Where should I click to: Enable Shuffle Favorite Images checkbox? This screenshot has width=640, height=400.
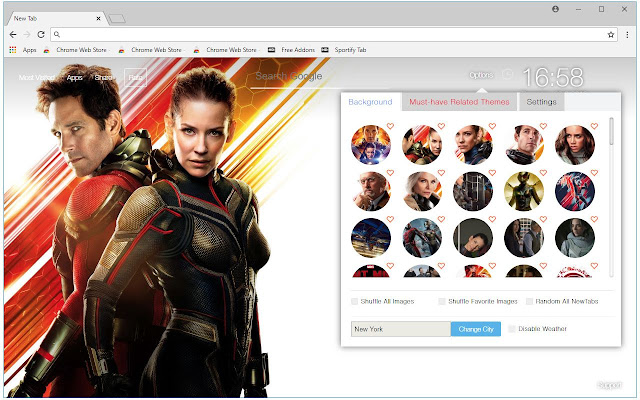tap(442, 301)
